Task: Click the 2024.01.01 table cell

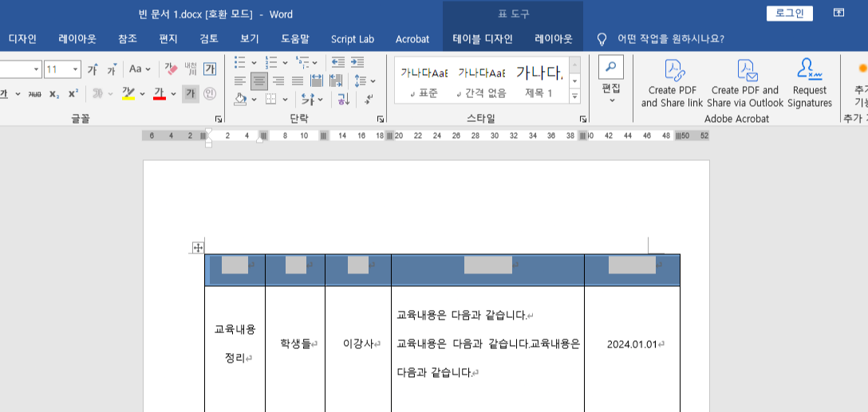Action: coord(632,344)
